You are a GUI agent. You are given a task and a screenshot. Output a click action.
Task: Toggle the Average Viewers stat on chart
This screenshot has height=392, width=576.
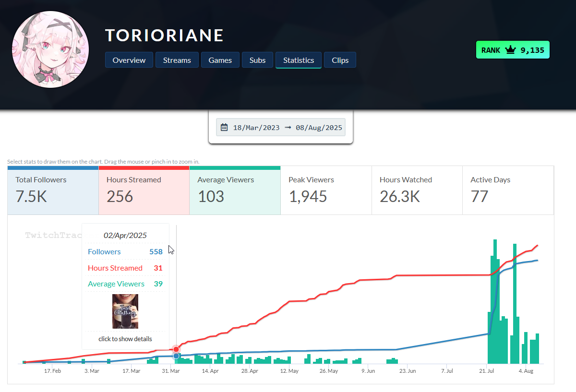point(235,190)
